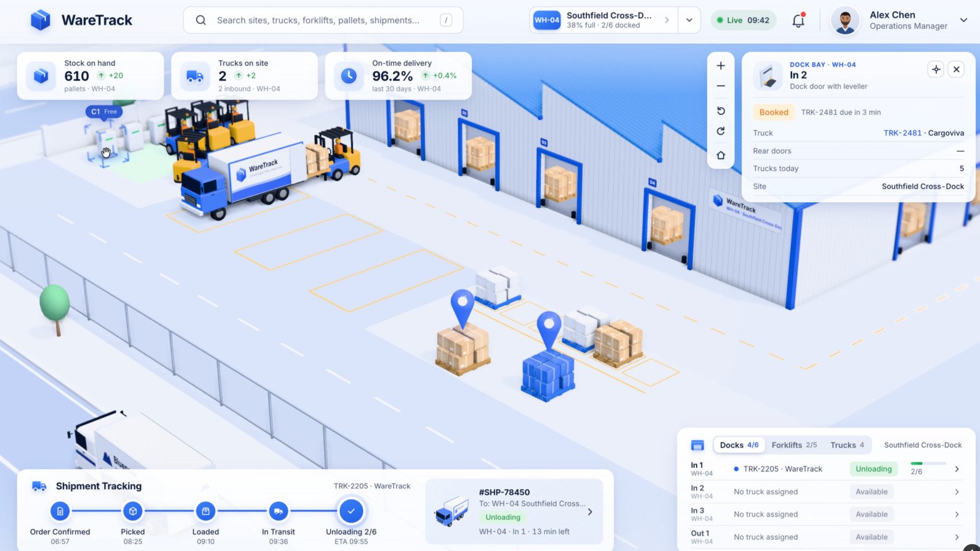Expand the In 3 dock row chevron
980x551 pixels.
957,514
